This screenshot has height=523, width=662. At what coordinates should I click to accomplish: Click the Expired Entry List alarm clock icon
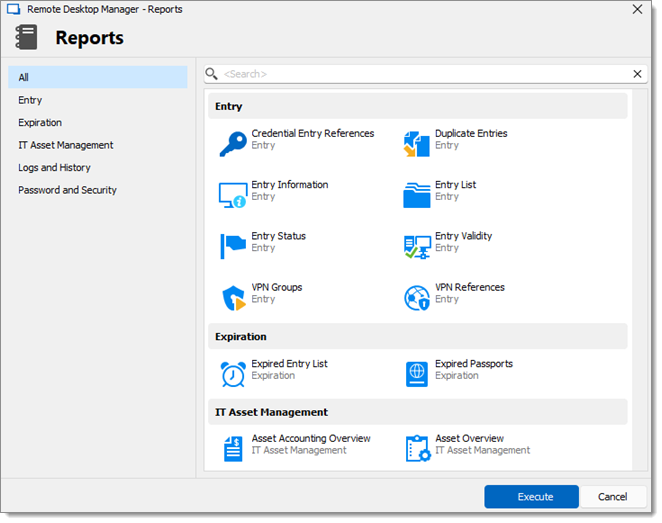point(233,374)
